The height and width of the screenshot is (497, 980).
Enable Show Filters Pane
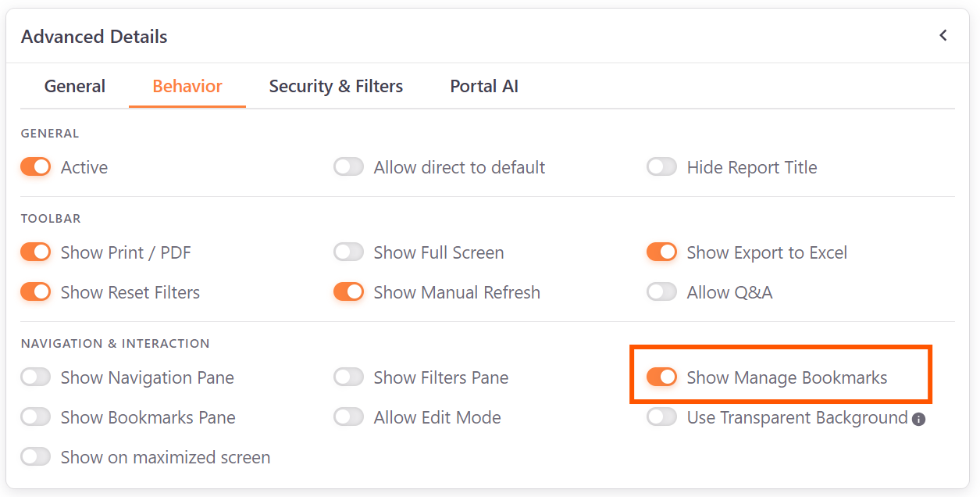click(x=348, y=377)
